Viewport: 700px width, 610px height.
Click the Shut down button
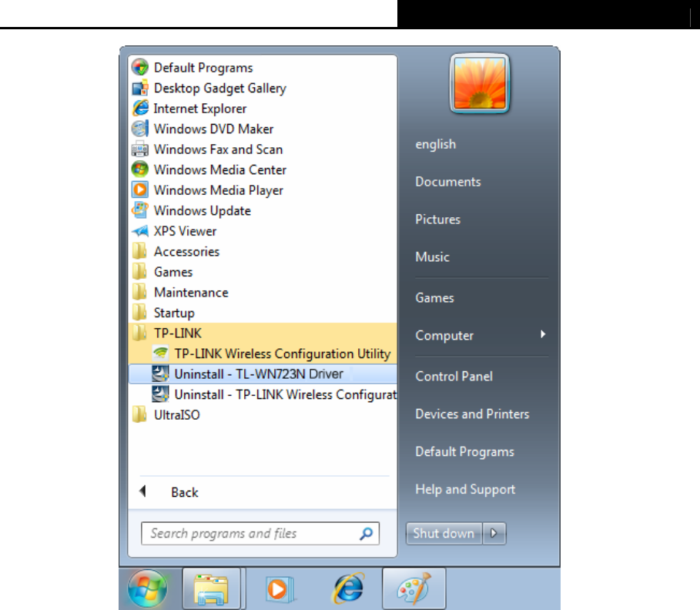pyautogui.click(x=444, y=534)
